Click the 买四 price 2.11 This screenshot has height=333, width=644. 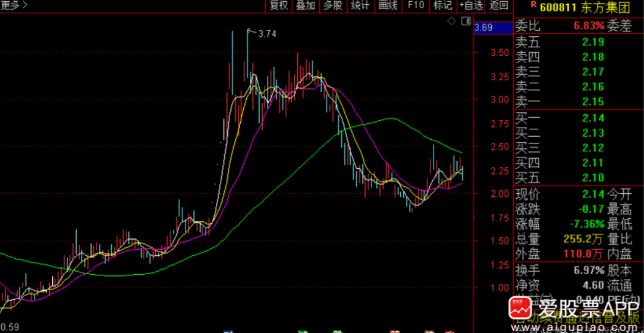(x=592, y=163)
